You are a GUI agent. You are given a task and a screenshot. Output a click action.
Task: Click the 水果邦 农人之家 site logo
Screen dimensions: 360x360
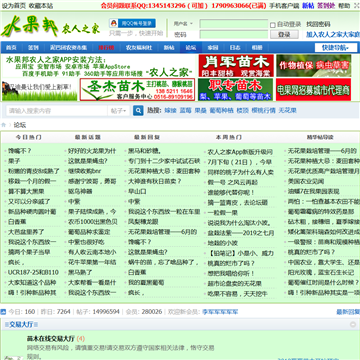(x=51, y=27)
